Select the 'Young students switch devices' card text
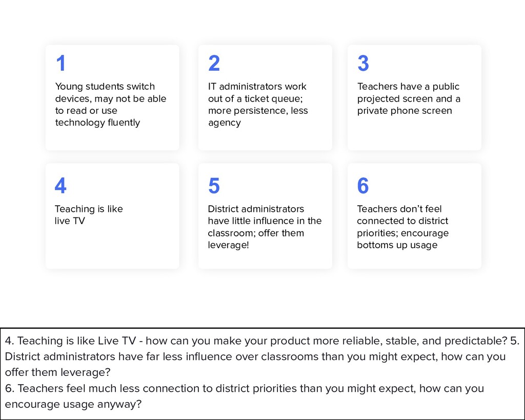525x420 pixels. point(111,105)
